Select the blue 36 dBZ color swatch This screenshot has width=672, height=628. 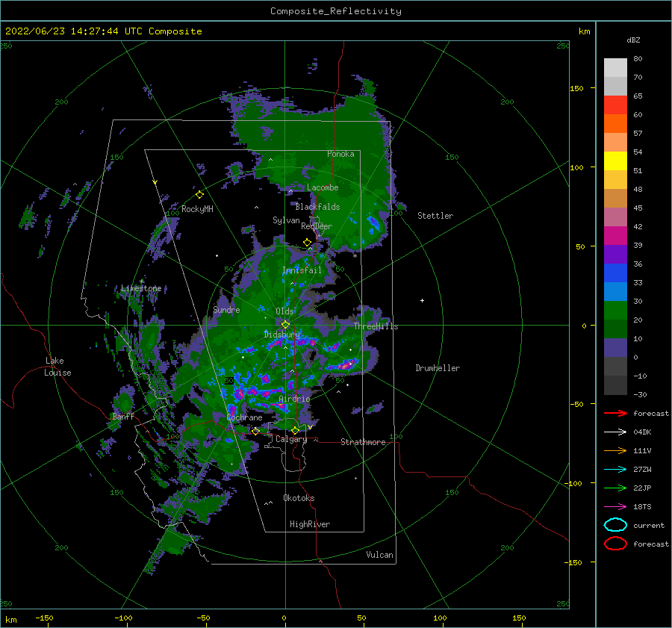[615, 273]
